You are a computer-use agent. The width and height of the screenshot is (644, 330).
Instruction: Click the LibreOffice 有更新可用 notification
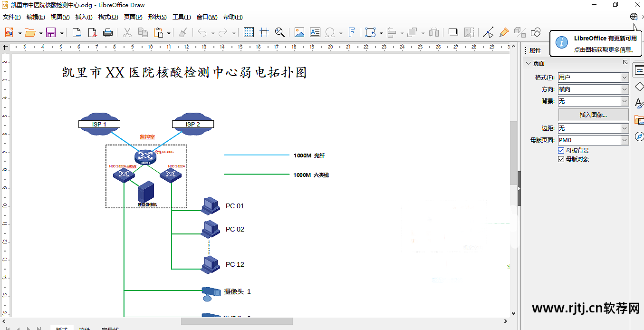[x=596, y=43]
